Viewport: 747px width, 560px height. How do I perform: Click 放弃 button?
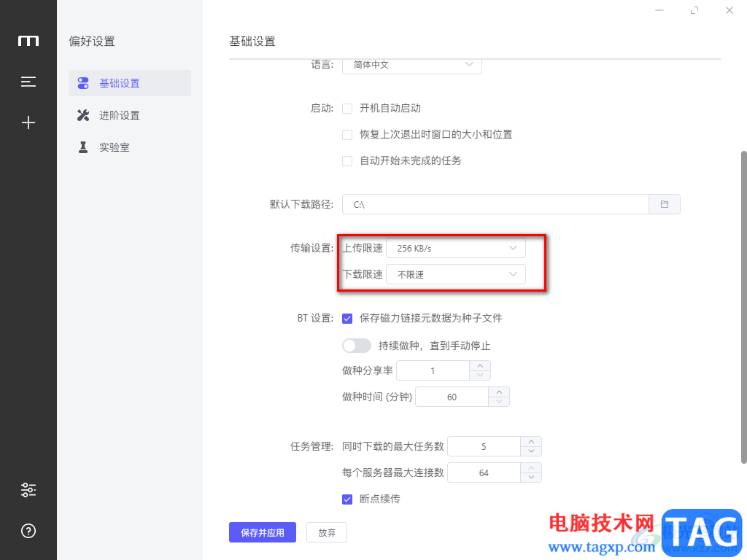[x=327, y=532]
